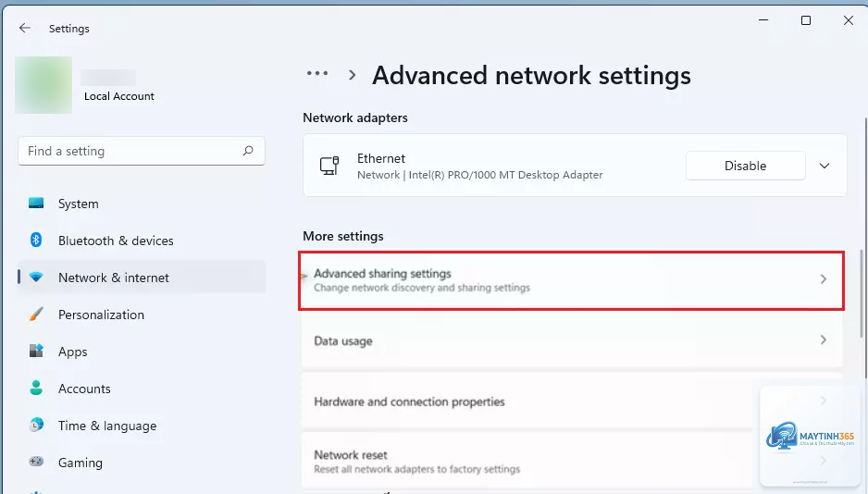Click the Personalization paintbrush icon
This screenshot has width=868, height=494.
click(x=36, y=315)
